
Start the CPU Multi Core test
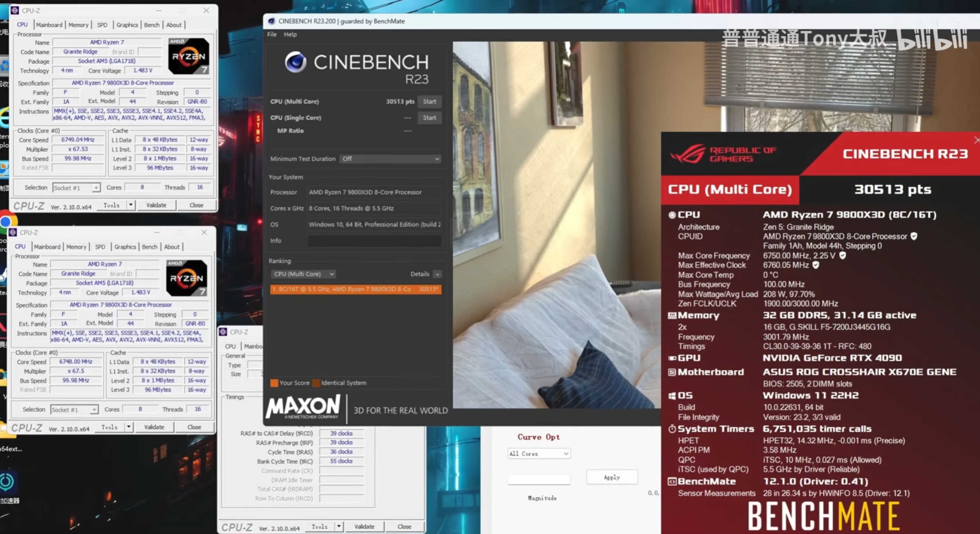point(429,102)
